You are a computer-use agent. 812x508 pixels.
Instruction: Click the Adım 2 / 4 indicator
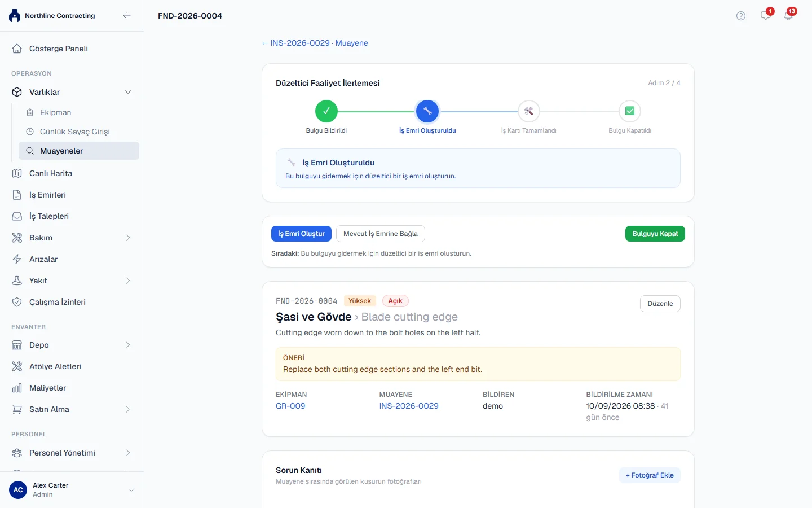coord(664,83)
